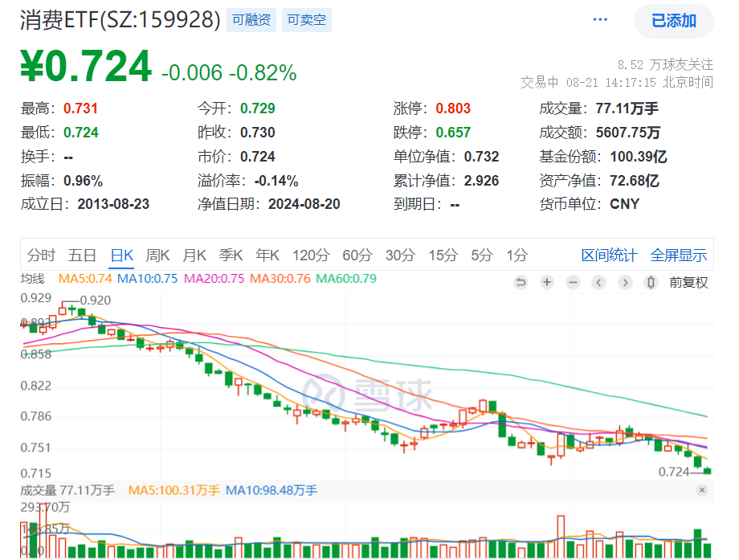Click the 最高 value 0.731
This screenshot has height=560, width=739.
pos(80,108)
